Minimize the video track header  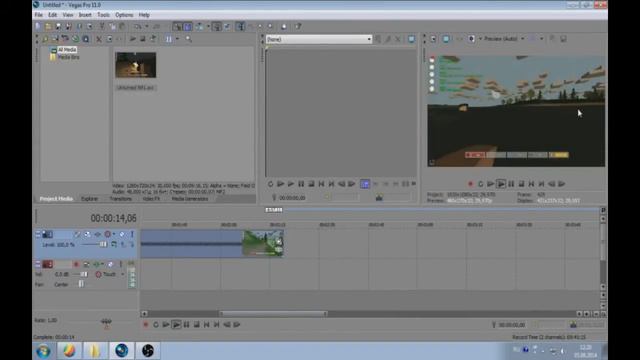tap(38, 234)
